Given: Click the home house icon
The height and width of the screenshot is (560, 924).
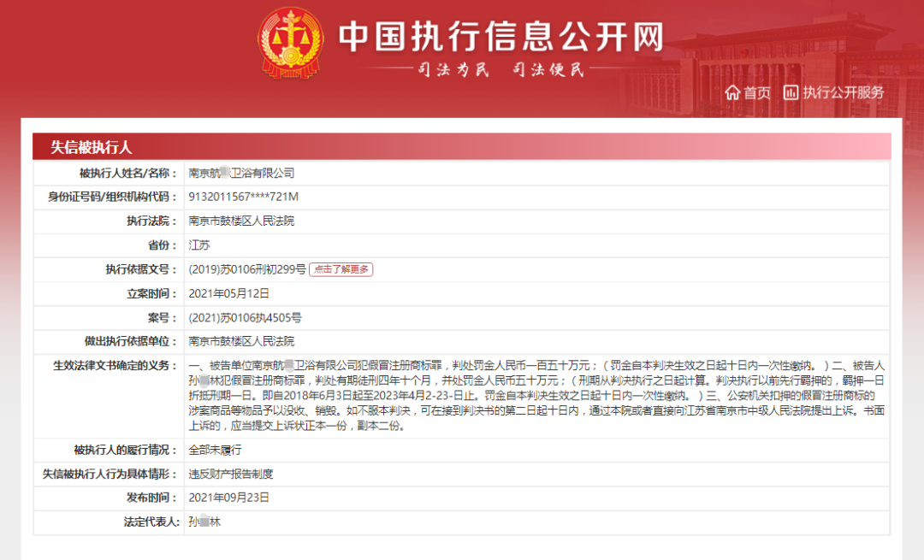Looking at the screenshot, I should click(x=732, y=92).
